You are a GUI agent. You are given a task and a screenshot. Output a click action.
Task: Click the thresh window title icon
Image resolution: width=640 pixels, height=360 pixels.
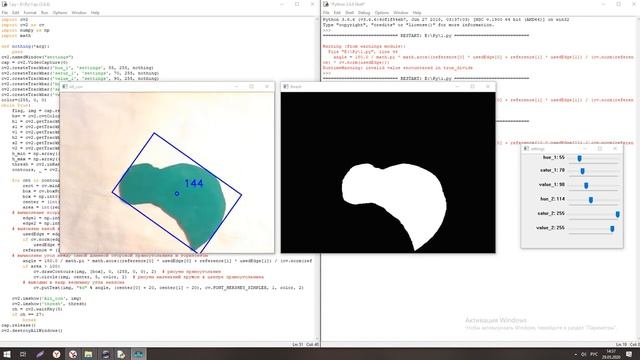286,87
